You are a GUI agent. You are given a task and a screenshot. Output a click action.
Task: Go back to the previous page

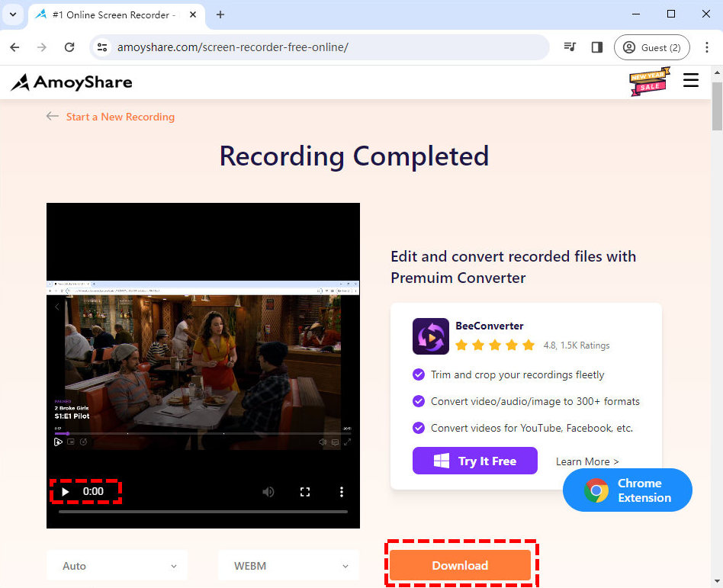14,47
